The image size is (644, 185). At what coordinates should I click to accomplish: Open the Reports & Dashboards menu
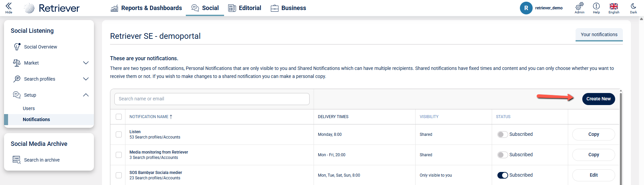coord(146,8)
